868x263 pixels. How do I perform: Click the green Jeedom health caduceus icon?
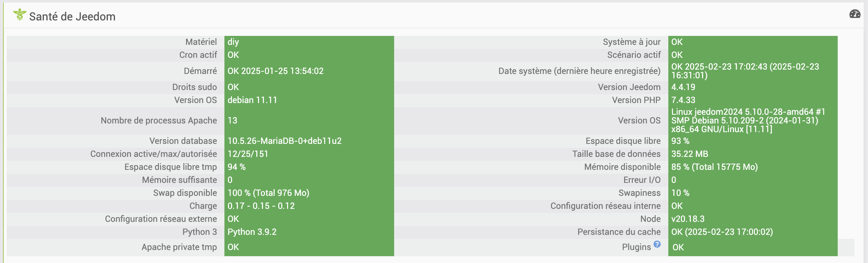pos(19,15)
